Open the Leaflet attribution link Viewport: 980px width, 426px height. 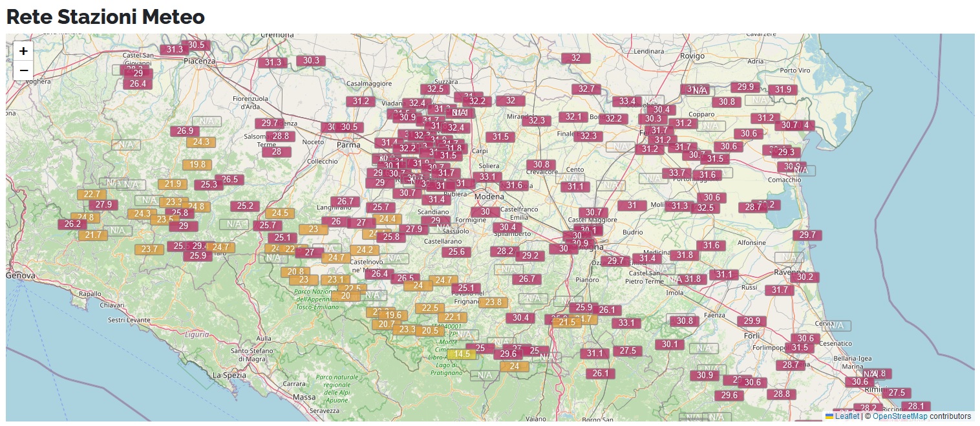point(847,416)
